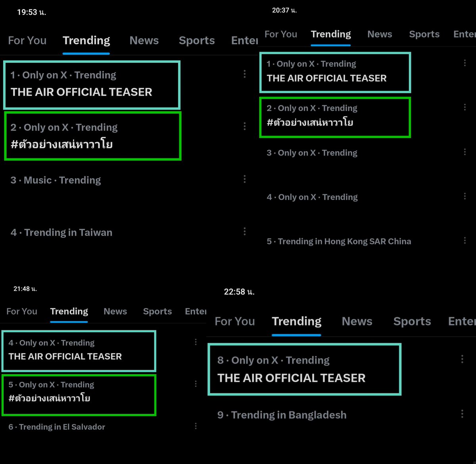The width and height of the screenshot is (476, 464).
Task: Select Trending tab in 22:58 screenshot
Action: pos(297,321)
